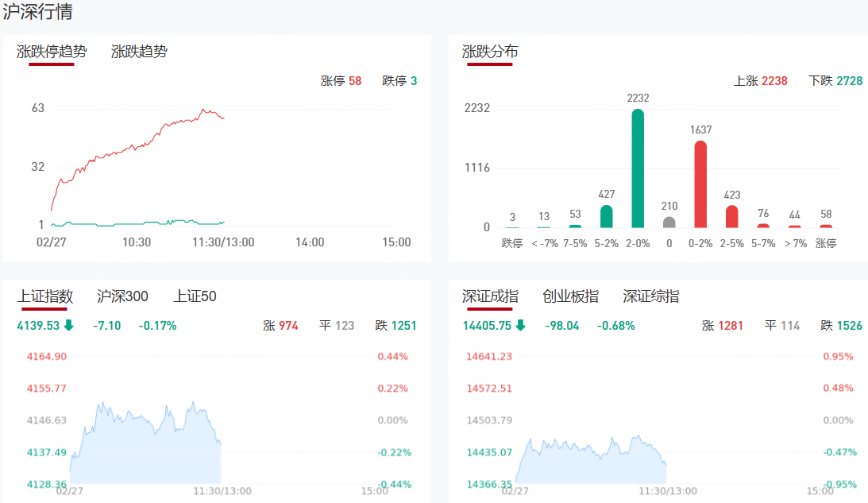Click the 涨停 58 count label
This screenshot has height=503, width=868.
(x=341, y=81)
